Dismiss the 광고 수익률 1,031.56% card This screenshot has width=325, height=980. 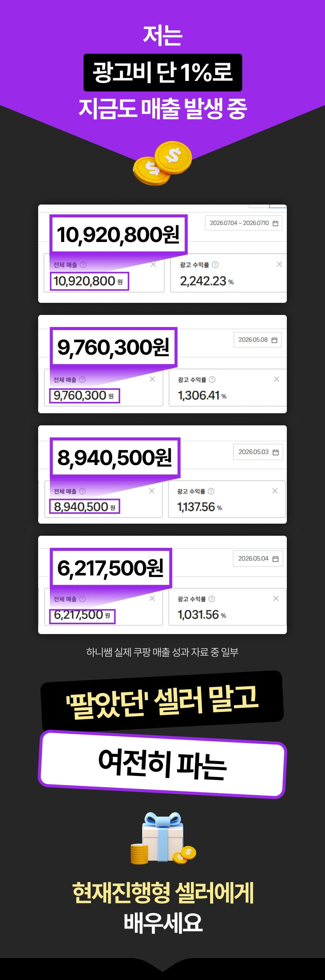(x=276, y=599)
